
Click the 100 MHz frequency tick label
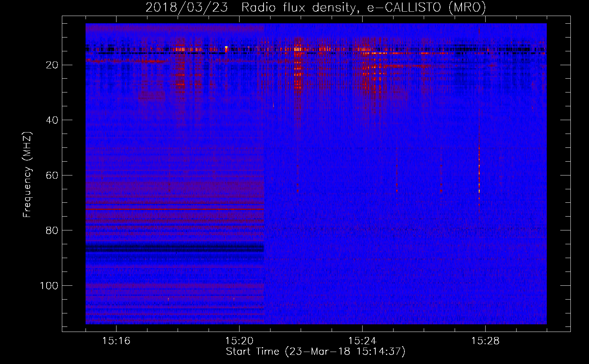click(x=49, y=286)
